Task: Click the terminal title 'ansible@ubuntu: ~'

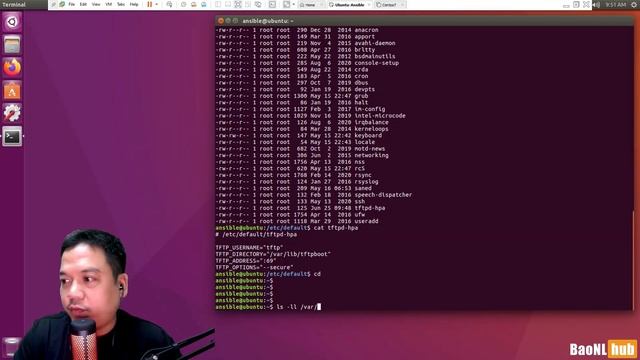Action: click(x=267, y=20)
